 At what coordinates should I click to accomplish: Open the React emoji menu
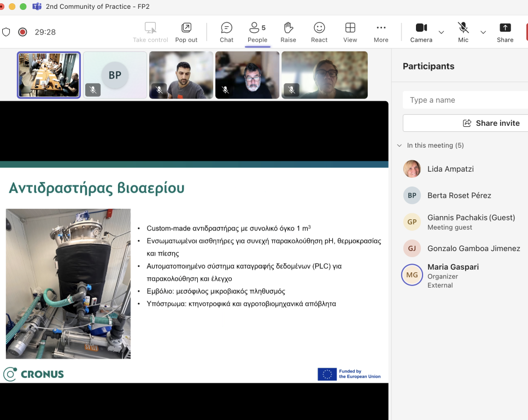pos(319,32)
